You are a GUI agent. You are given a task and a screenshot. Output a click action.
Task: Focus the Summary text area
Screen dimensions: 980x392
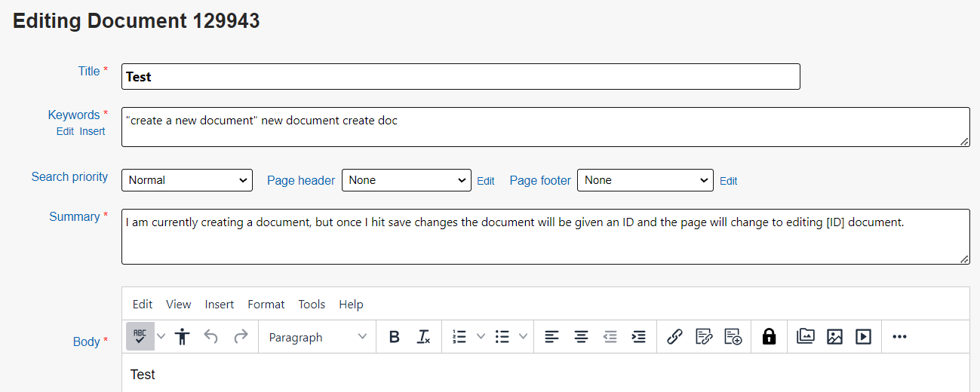[x=545, y=237]
